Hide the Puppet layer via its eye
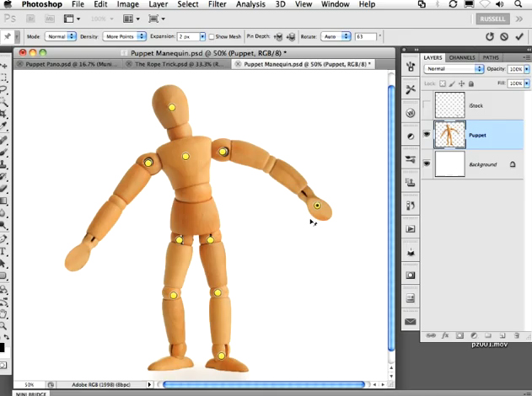 (427, 134)
